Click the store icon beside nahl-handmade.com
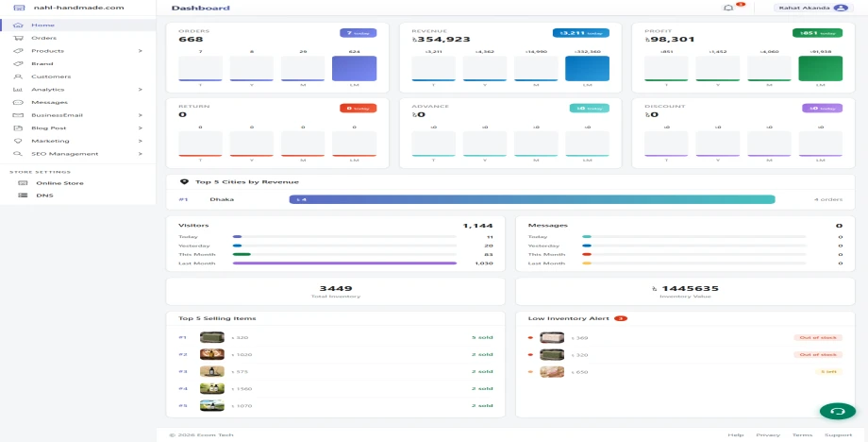 coord(19,8)
